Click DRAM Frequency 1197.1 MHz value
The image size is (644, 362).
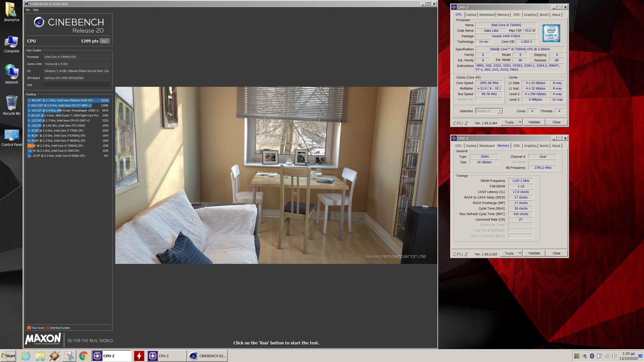click(521, 181)
